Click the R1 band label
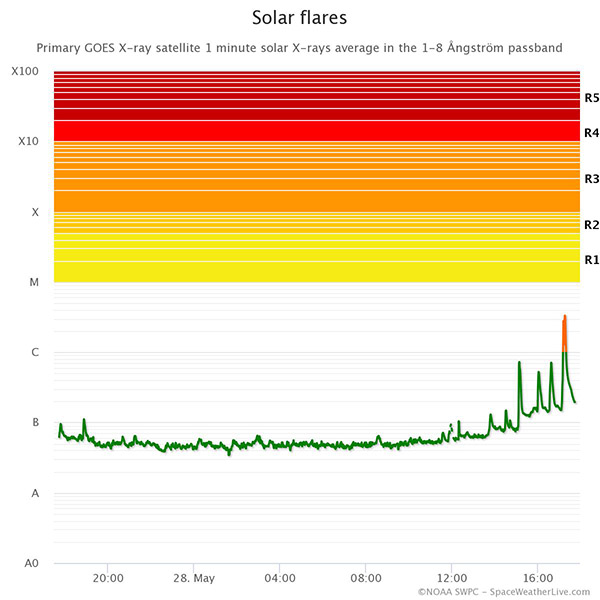600x600 pixels. point(591,260)
